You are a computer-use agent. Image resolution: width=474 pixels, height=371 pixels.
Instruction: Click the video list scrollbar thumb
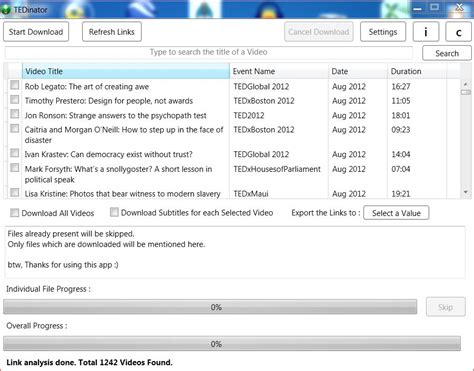click(x=466, y=92)
